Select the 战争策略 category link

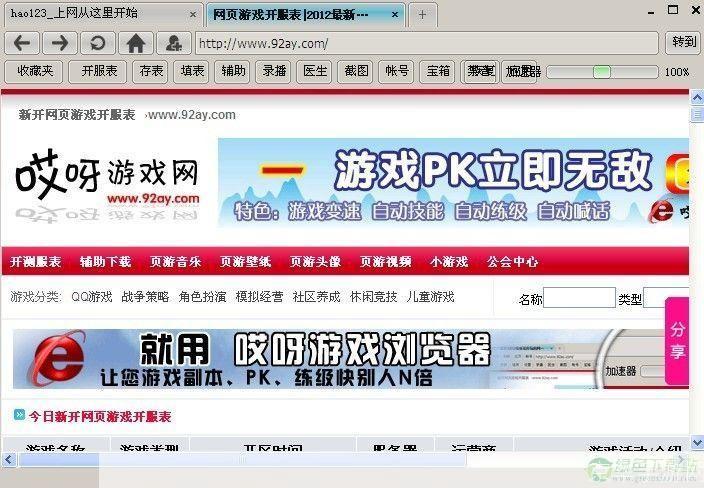[x=145, y=297]
